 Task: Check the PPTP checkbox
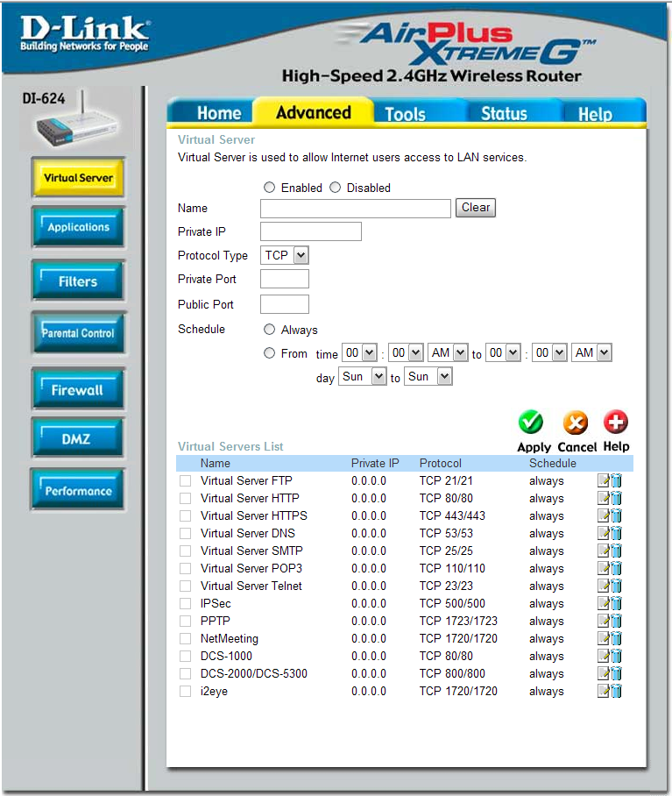click(x=186, y=621)
